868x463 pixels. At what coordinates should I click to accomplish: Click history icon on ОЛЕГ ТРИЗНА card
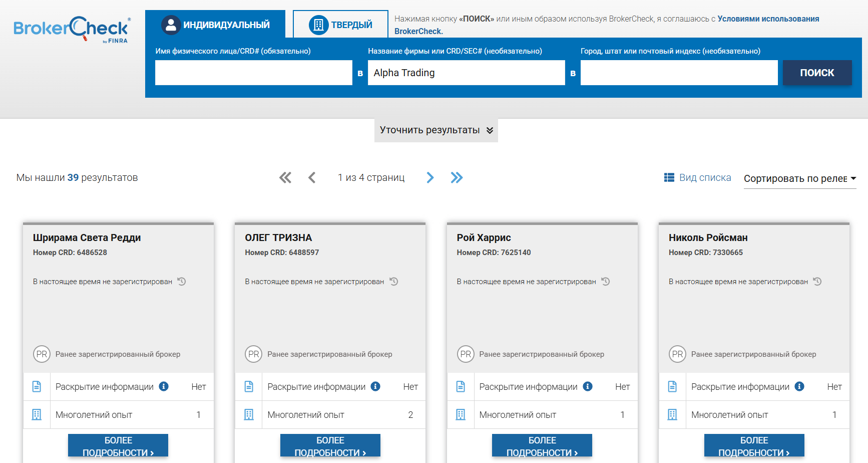point(394,282)
